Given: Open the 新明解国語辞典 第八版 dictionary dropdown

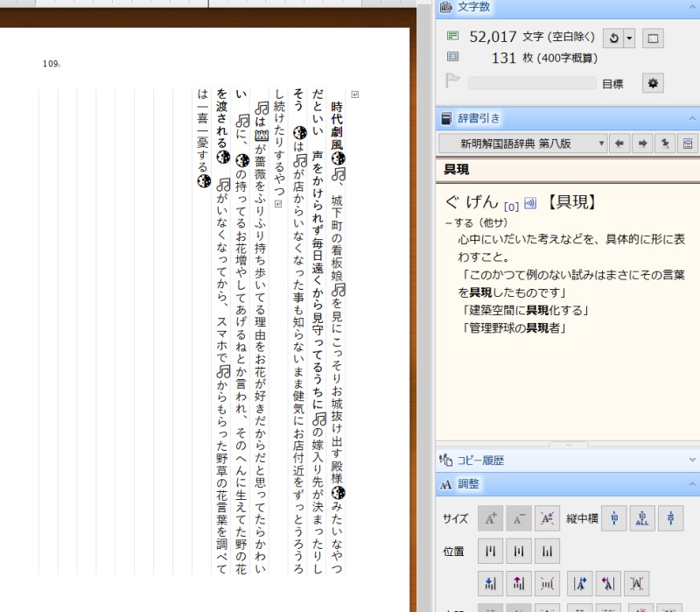Looking at the screenshot, I should [x=522, y=144].
